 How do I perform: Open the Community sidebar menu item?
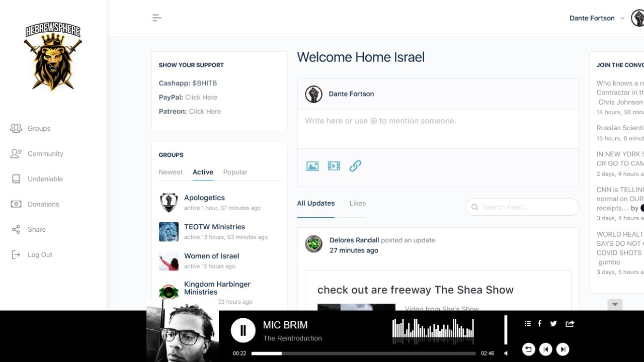pos(45,153)
